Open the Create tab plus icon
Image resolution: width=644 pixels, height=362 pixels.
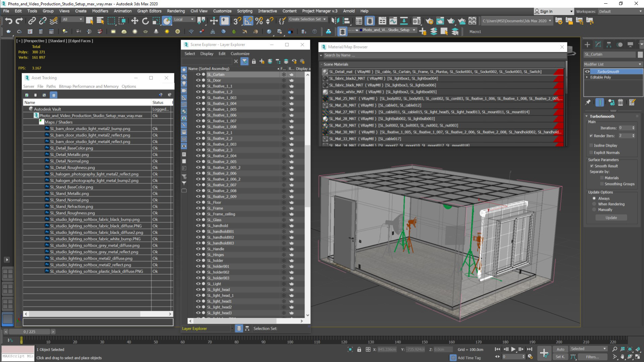pos(587,45)
